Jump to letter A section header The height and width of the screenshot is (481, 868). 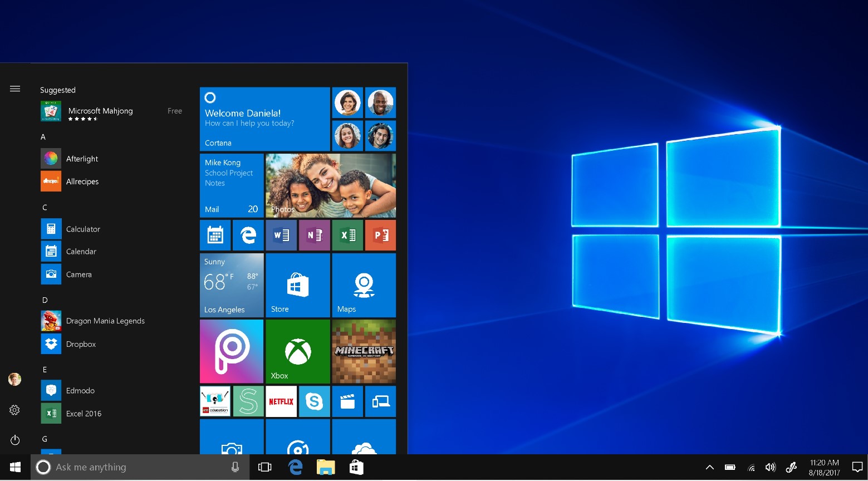point(43,137)
